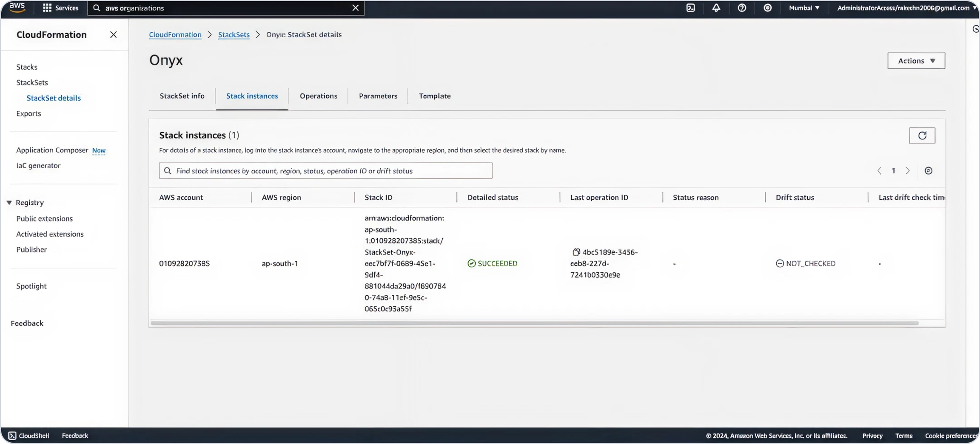Open table preferences gear icon
Screen dimensions: 980x444
[x=928, y=170]
